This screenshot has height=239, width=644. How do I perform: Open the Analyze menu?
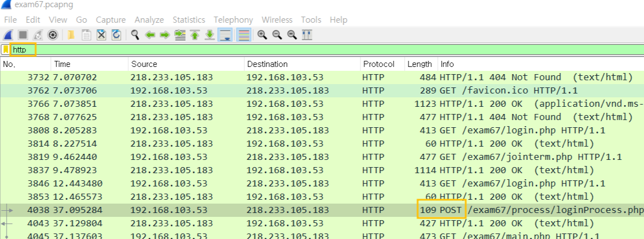[149, 20]
